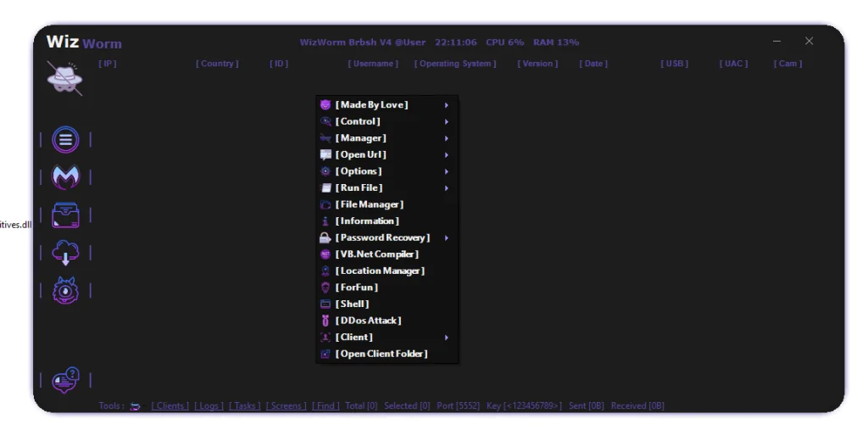
Task: Choose Open Client Folder in the menu
Action: tap(381, 354)
